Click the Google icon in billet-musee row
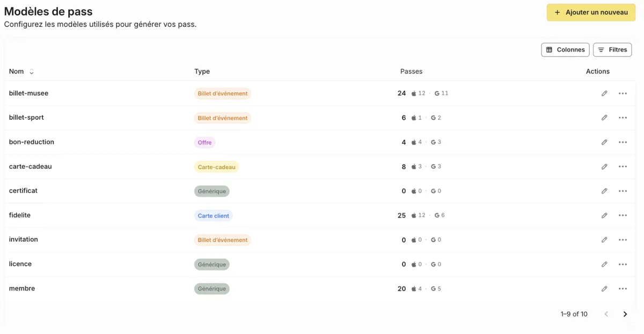Screen dimensions: 644x334 click(x=437, y=93)
